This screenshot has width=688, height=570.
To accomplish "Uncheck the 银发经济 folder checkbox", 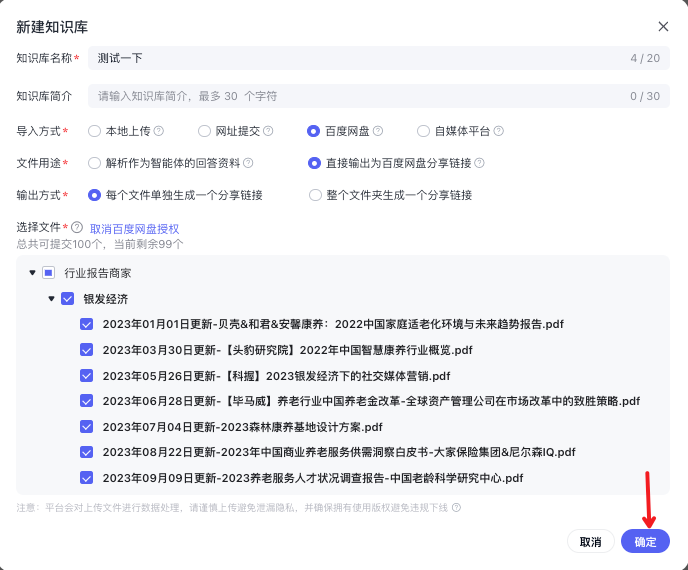I will pyautogui.click(x=68, y=298).
